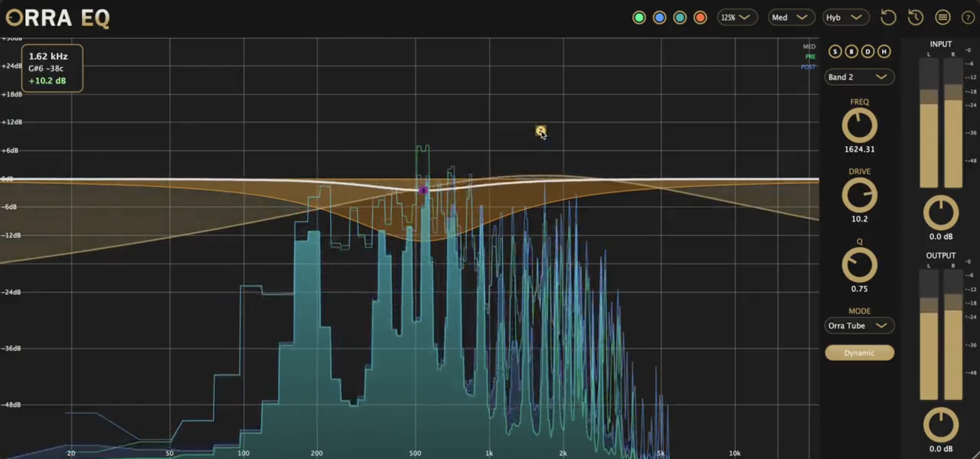This screenshot has width=980, height=459.
Task: Click the undo arrow icon
Action: pyautogui.click(x=888, y=17)
